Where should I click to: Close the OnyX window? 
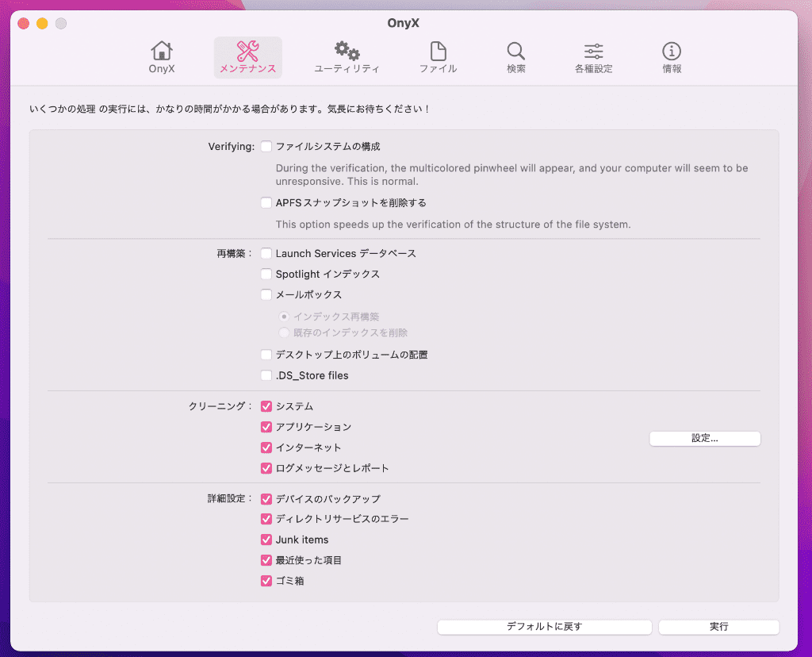(x=23, y=23)
